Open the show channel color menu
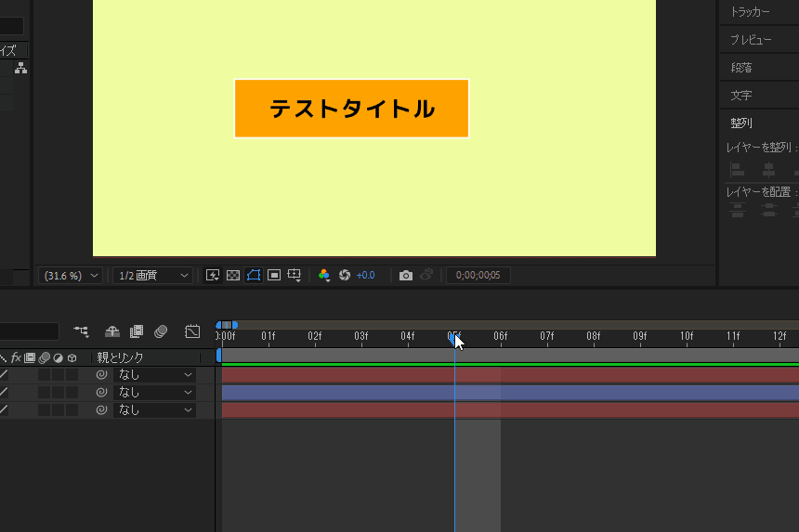The width and height of the screenshot is (799, 532). click(324, 276)
